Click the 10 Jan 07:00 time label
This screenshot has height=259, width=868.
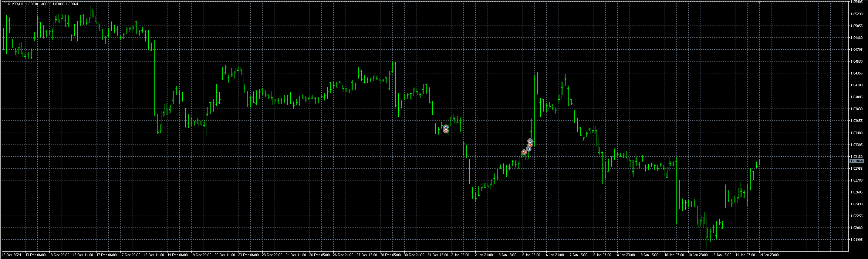coord(675,255)
